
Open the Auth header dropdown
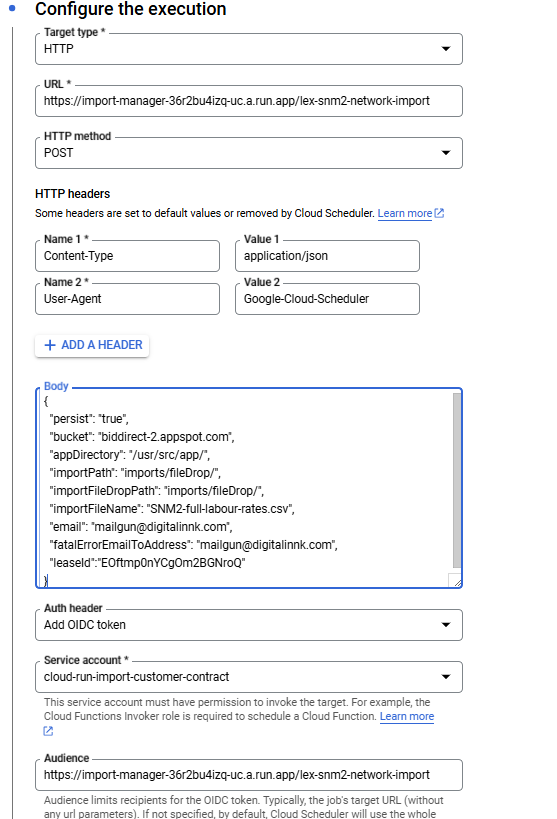click(x=249, y=625)
